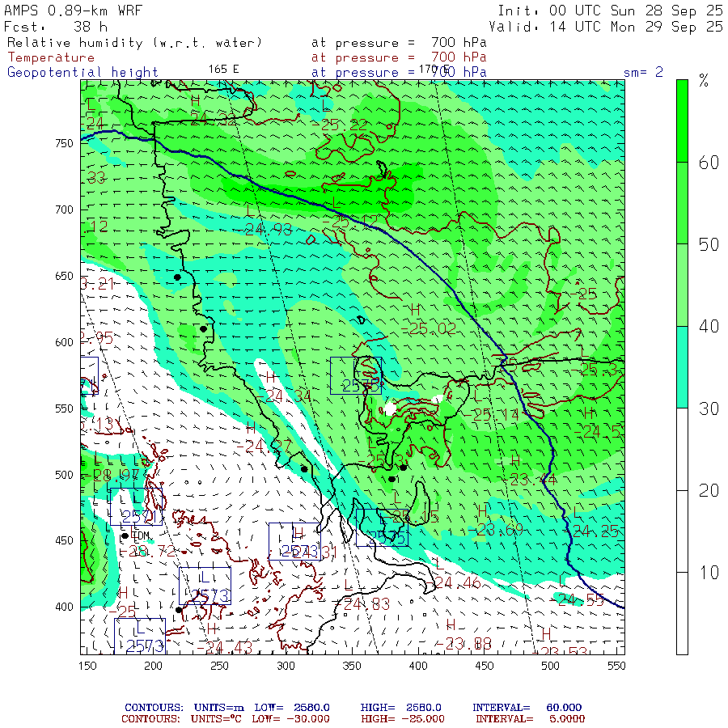This screenshot has width=728, height=728.
Task: Click the Valid 14 UTC Mon 29 Sep 25 text
Action: tap(610, 26)
